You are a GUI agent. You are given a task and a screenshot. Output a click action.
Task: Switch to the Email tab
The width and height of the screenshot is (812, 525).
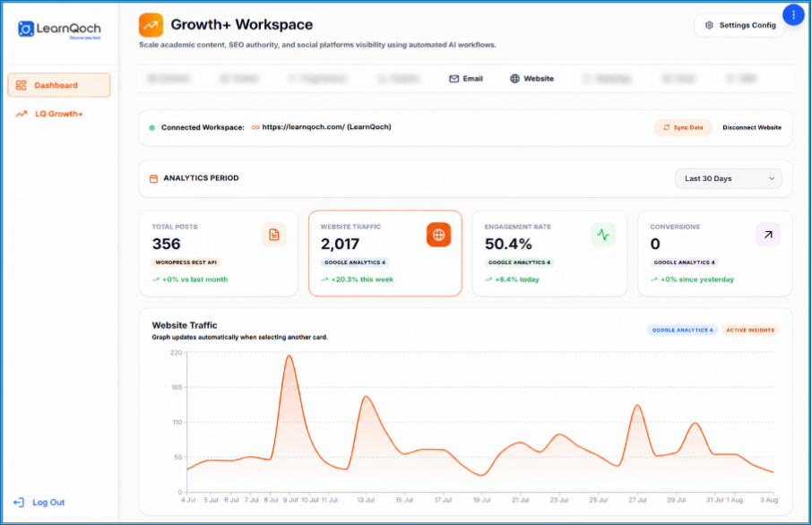coord(466,79)
